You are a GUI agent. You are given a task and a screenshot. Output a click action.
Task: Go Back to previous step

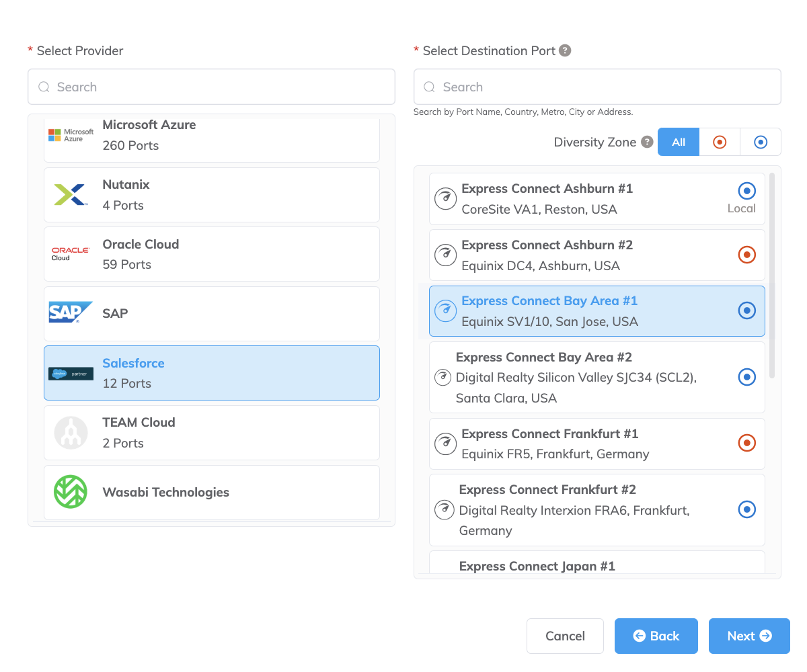[656, 636]
